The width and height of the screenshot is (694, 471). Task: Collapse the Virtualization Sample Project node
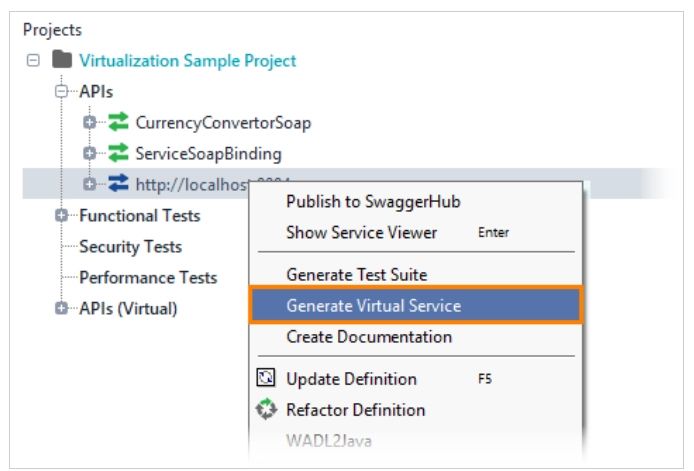tap(34, 61)
